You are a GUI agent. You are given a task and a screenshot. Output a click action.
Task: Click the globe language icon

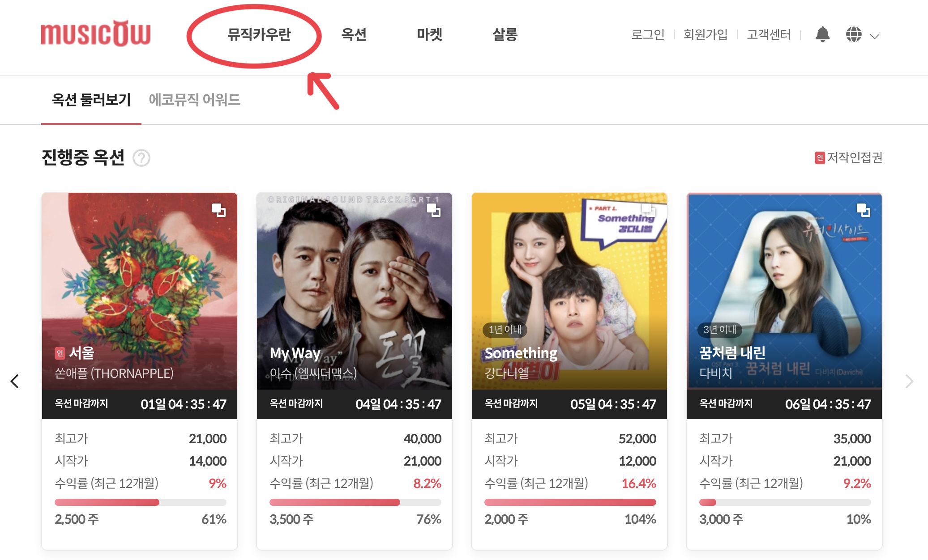pos(854,34)
